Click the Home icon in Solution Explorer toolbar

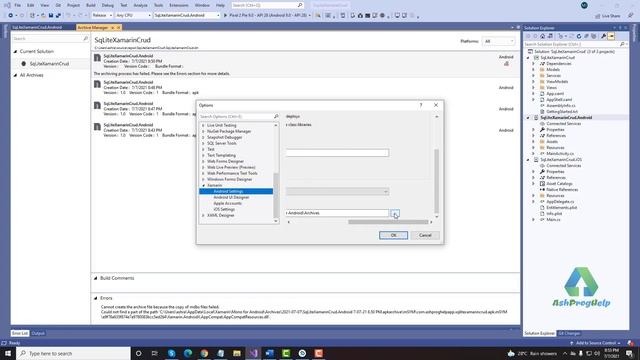pyautogui.click(x=542, y=36)
